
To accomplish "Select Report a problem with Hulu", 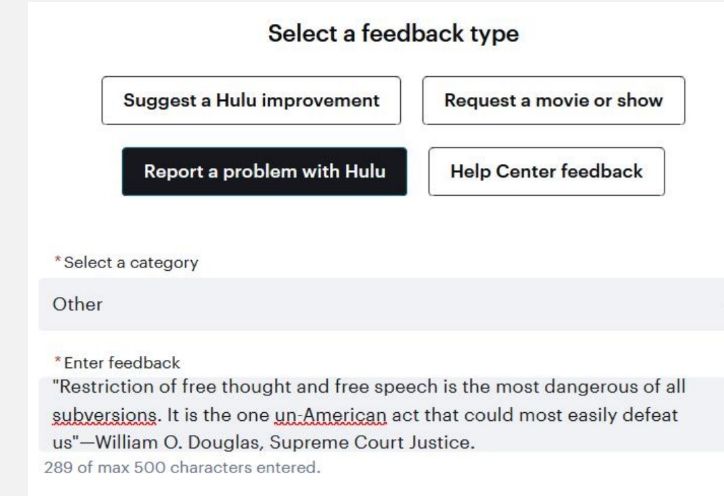I will (264, 171).
